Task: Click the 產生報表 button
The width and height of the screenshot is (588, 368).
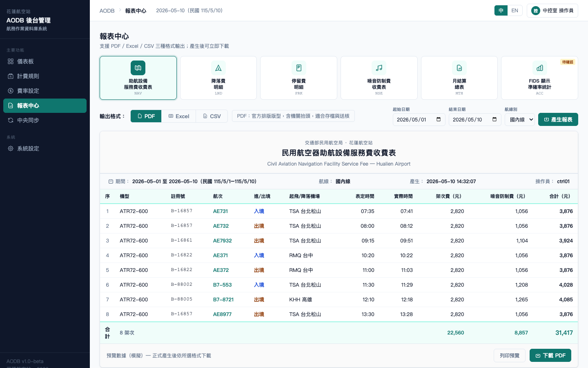Action: pyautogui.click(x=558, y=119)
